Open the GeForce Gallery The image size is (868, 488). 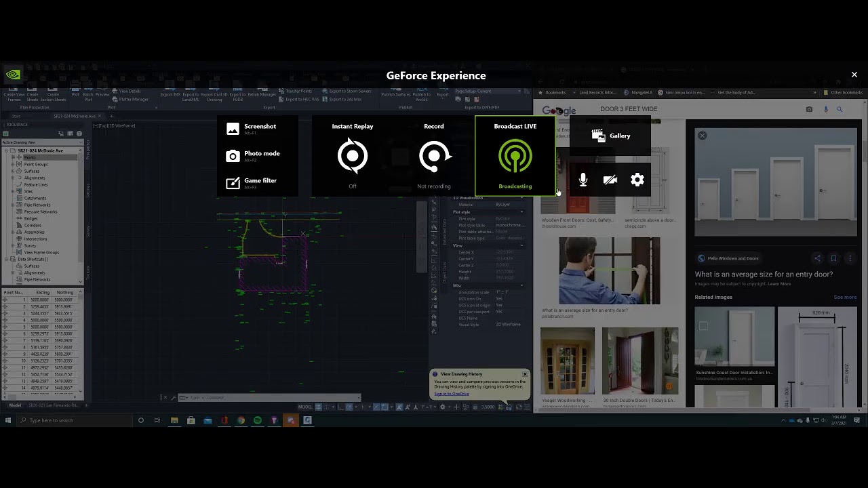610,136
